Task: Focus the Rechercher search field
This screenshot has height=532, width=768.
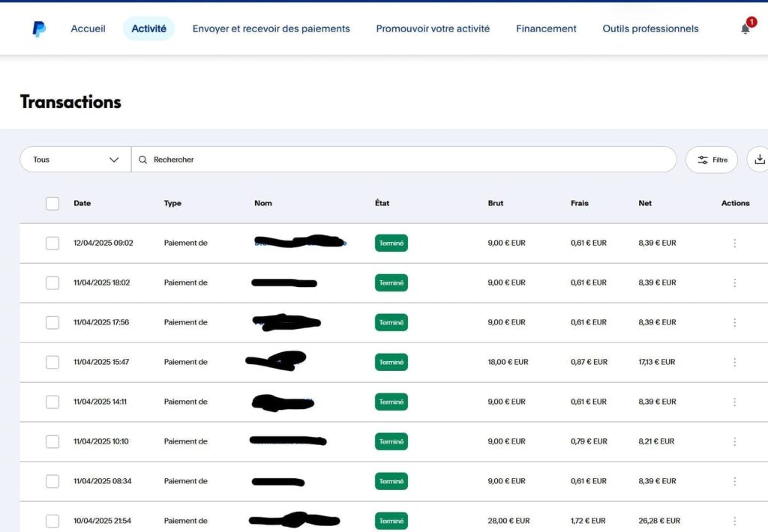Action: 405,160
